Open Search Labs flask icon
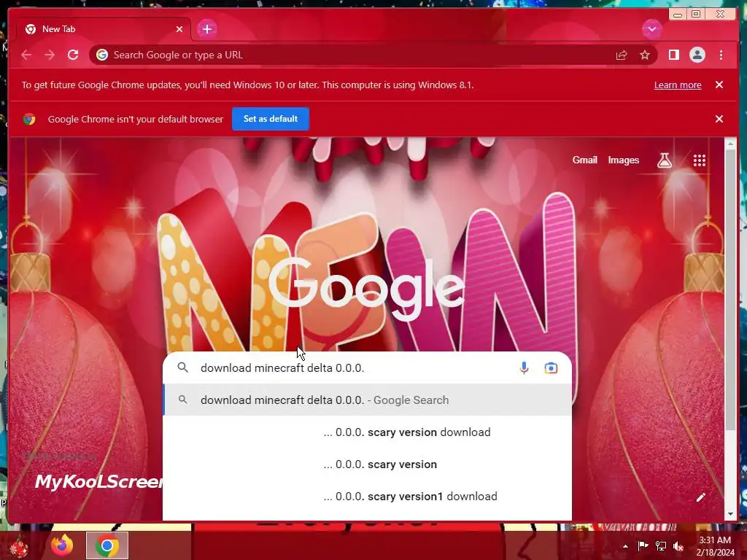The height and width of the screenshot is (560, 747). coord(665,160)
